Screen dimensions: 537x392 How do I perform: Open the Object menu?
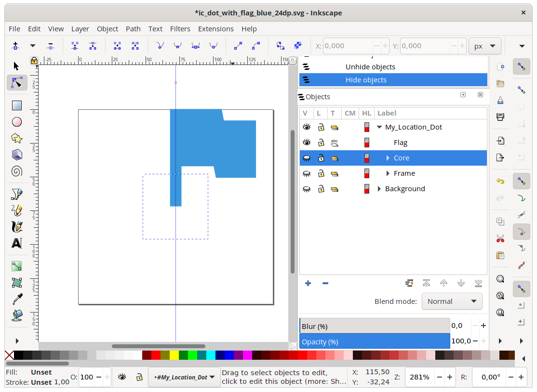point(107,29)
